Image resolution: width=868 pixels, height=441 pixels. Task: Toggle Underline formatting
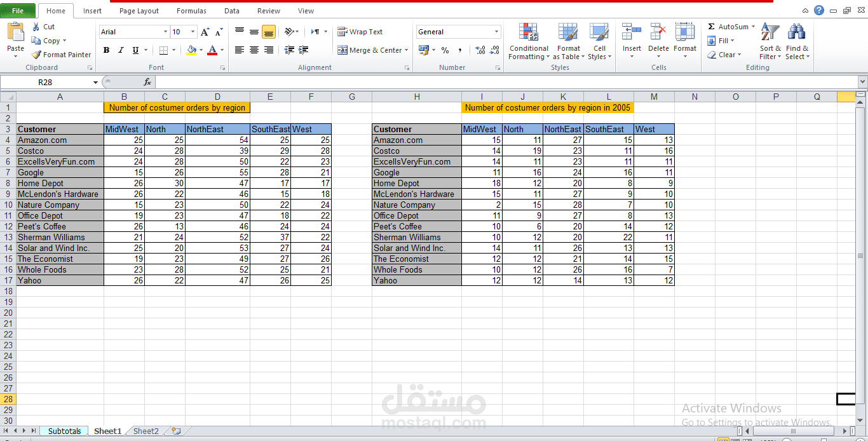pyautogui.click(x=135, y=50)
